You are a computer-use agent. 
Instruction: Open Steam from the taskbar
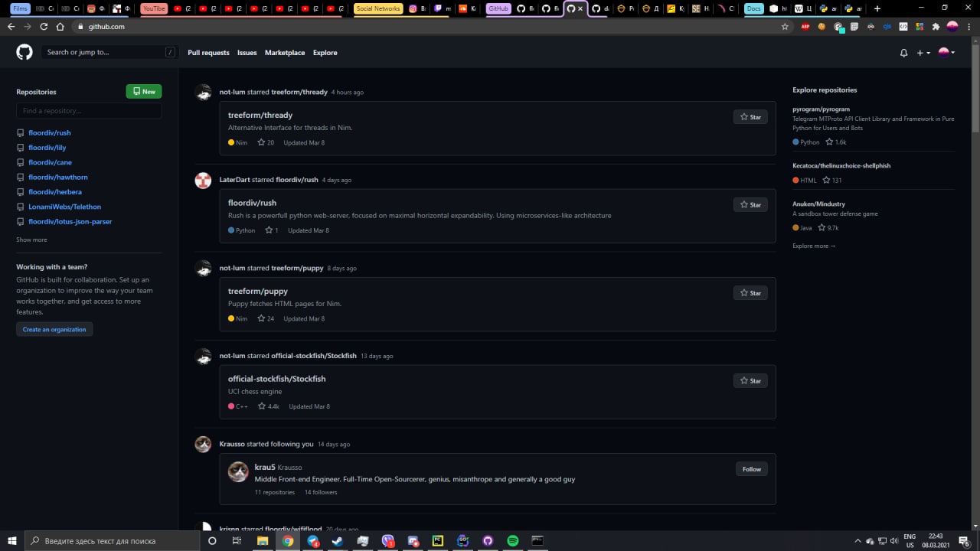[x=336, y=540]
